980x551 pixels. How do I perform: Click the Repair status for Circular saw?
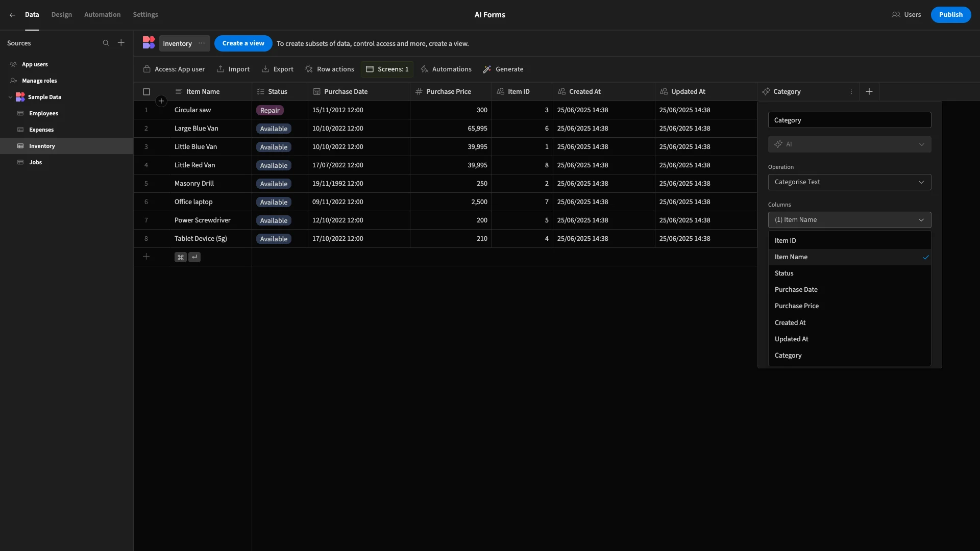pos(269,110)
